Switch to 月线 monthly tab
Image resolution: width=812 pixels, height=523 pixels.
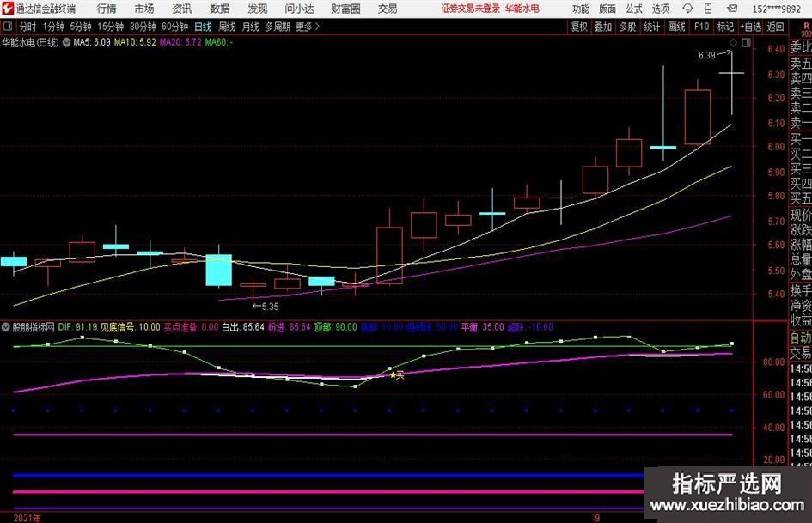[251, 27]
